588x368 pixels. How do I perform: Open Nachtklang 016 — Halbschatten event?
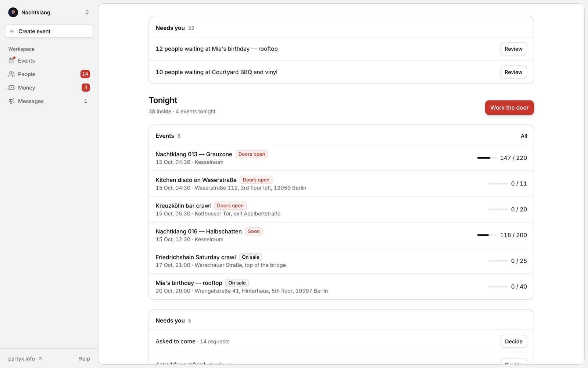point(341,235)
